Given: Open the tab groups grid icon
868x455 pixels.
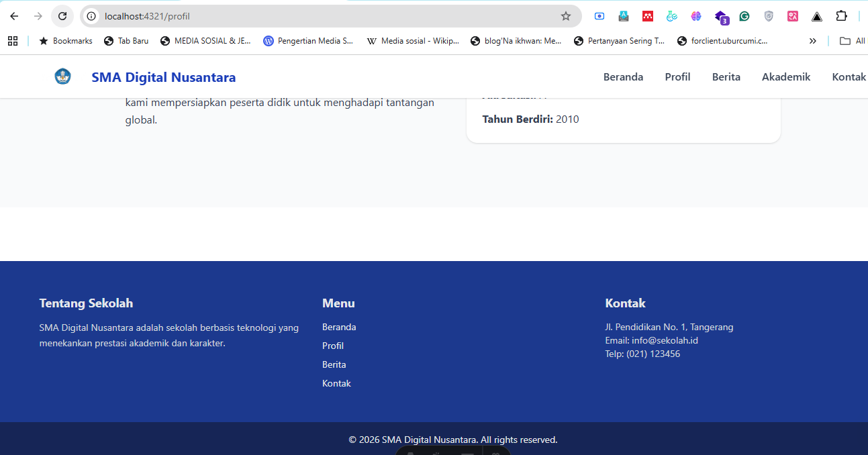Looking at the screenshot, I should coord(13,40).
